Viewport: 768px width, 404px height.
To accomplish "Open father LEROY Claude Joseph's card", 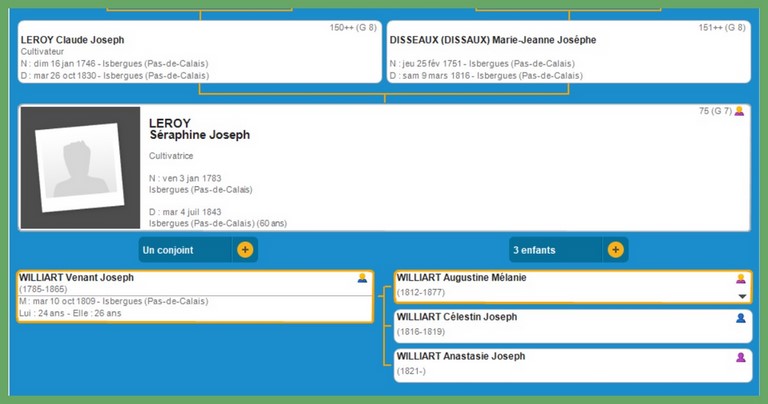I will click(72, 40).
